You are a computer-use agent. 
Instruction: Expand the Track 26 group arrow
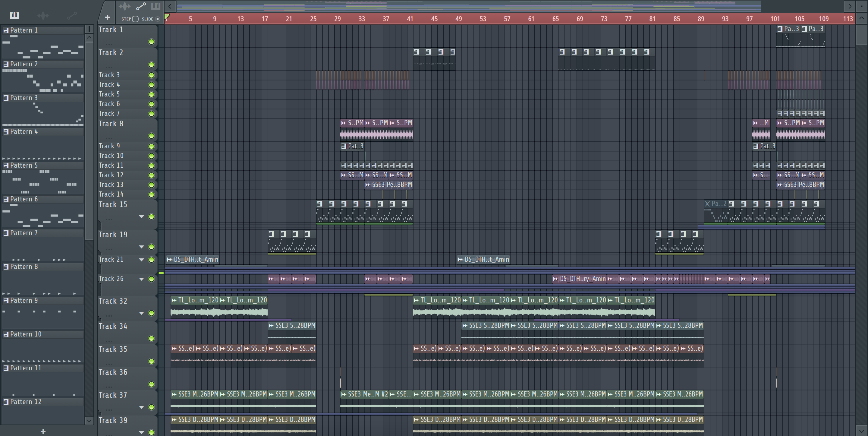pyautogui.click(x=142, y=279)
